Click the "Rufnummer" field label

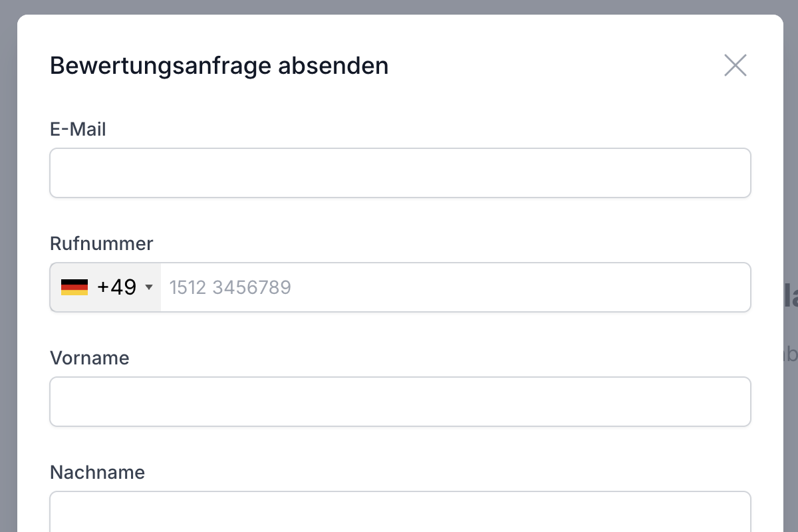pyautogui.click(x=101, y=243)
